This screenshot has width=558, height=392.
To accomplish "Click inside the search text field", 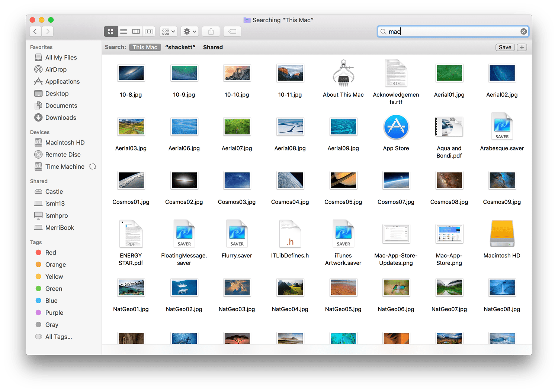I will tap(454, 32).
